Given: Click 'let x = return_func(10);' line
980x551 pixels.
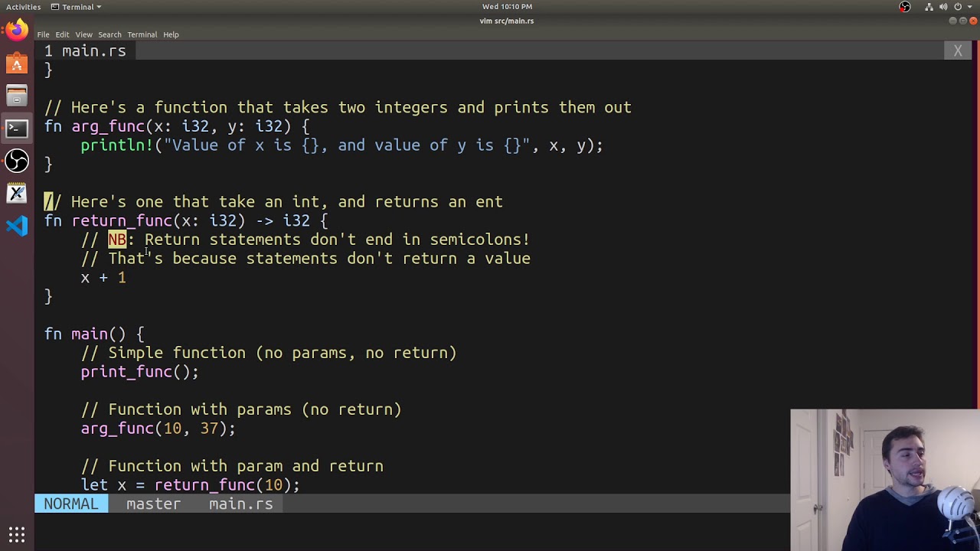Looking at the screenshot, I should [191, 484].
